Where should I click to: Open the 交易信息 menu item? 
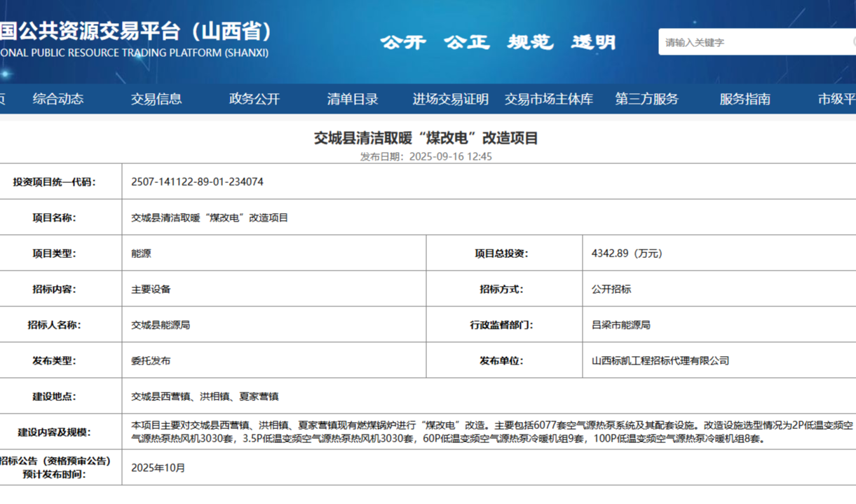click(x=156, y=99)
